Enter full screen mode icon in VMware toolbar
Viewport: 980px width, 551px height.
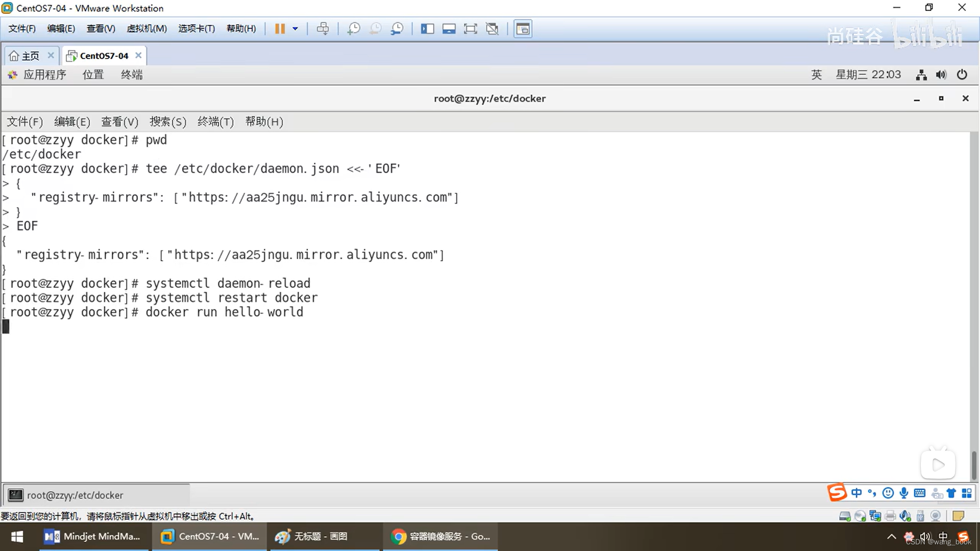click(x=470, y=29)
